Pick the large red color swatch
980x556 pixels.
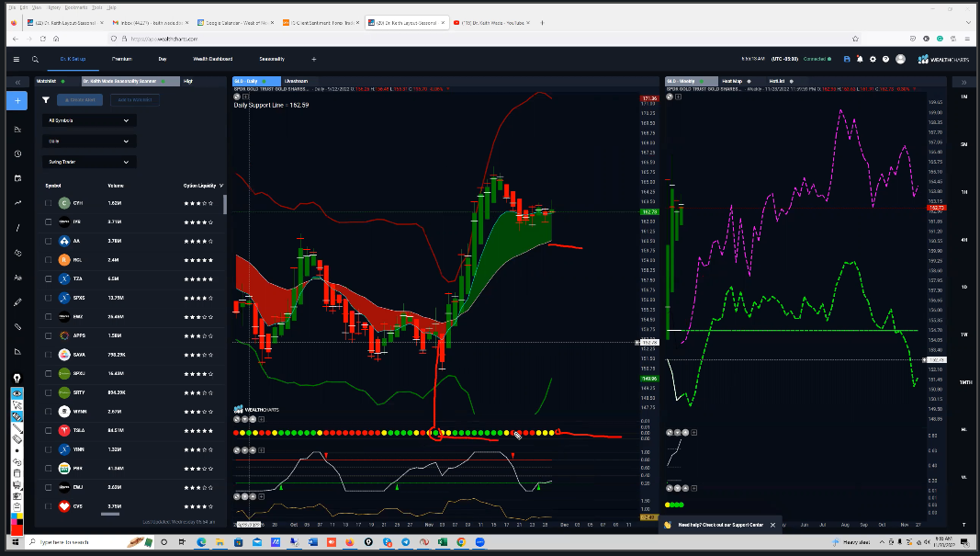click(x=17, y=529)
